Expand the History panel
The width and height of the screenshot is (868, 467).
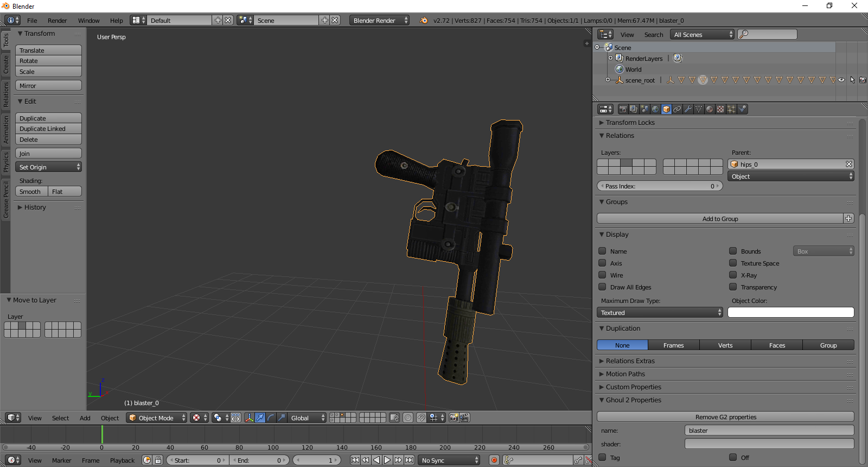[35, 207]
